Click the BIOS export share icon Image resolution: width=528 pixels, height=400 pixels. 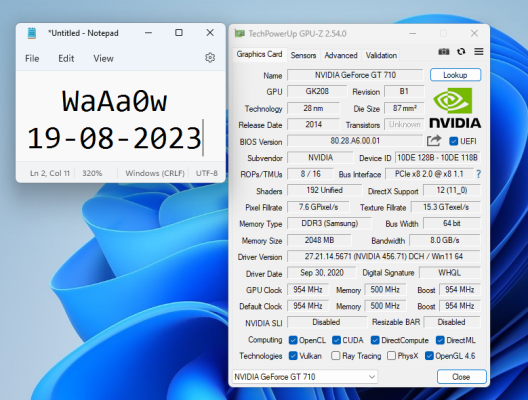click(434, 141)
